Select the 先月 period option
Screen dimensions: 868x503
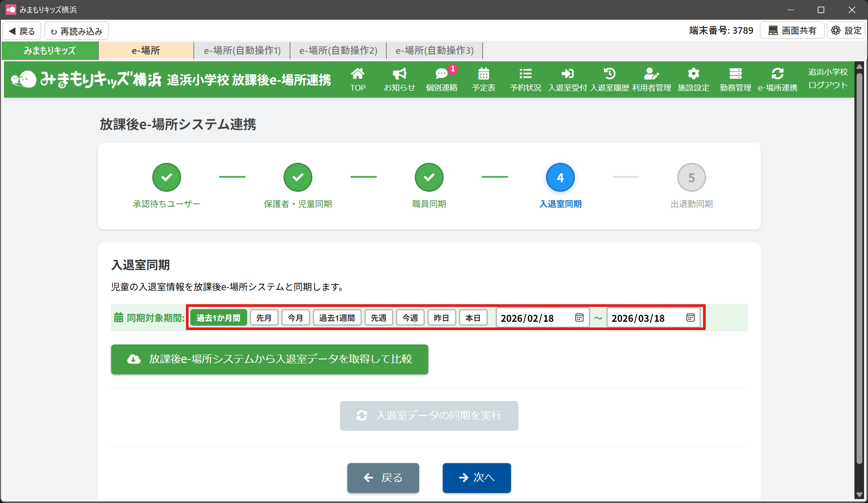point(264,318)
